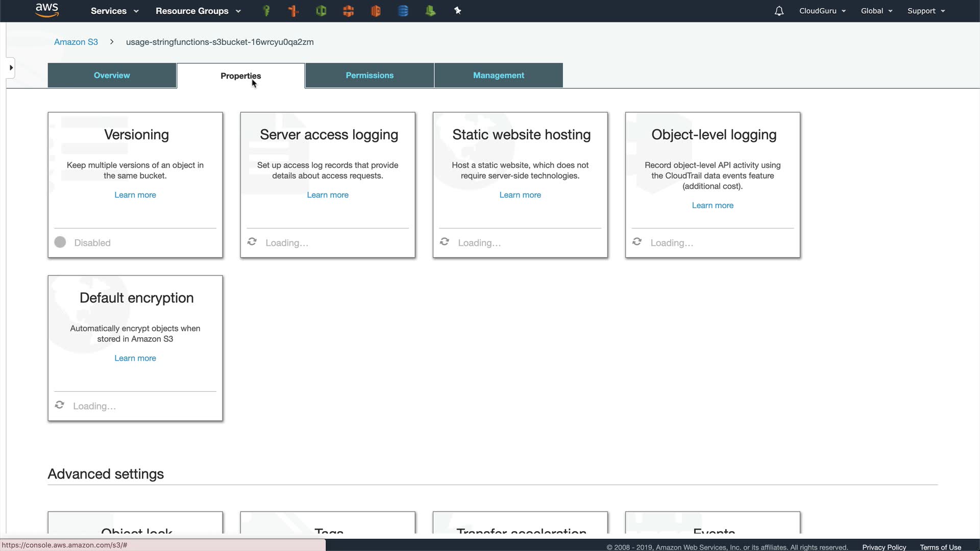
Task: Click the Amazon S3 breadcrumb link
Action: coord(76,42)
